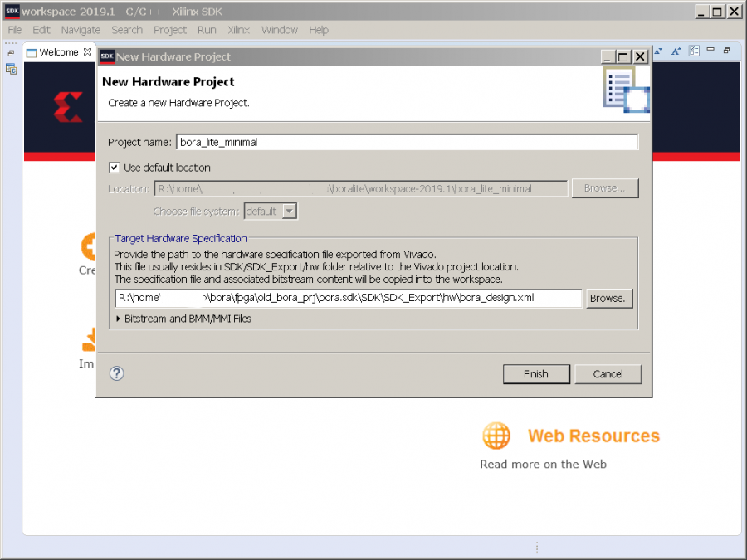Open the Project menu in menu bar
747x560 pixels.
[x=170, y=30]
